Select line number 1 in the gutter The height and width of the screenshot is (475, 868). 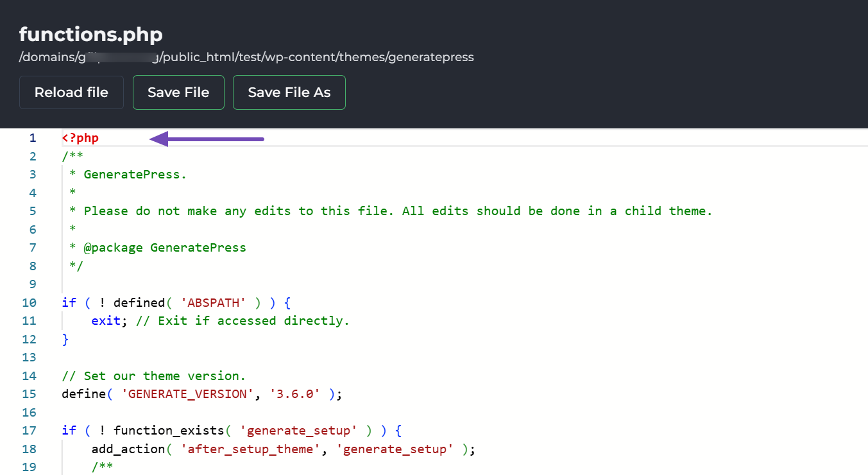pos(33,138)
